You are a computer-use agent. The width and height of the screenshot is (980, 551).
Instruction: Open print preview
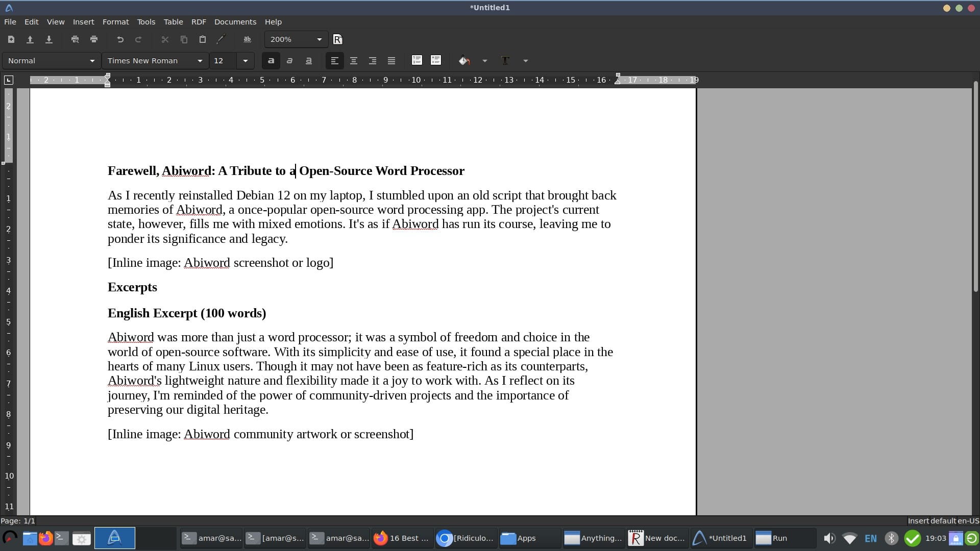coord(75,39)
